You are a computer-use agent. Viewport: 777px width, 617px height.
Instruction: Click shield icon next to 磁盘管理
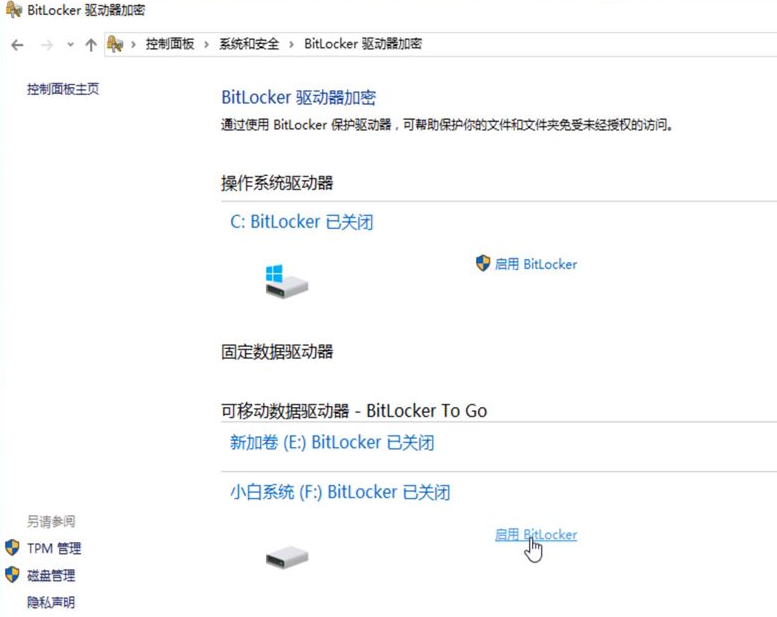12,575
